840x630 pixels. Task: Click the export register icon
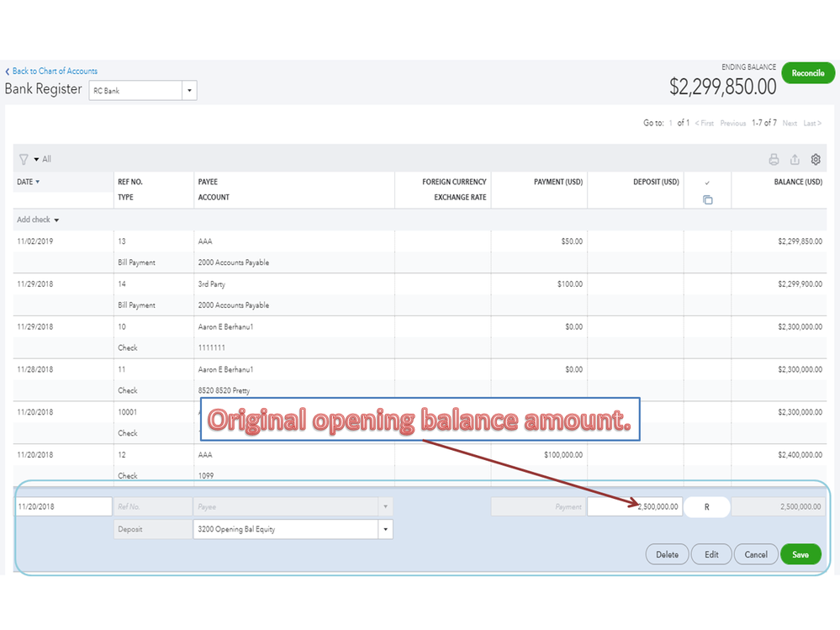pyautogui.click(x=795, y=159)
